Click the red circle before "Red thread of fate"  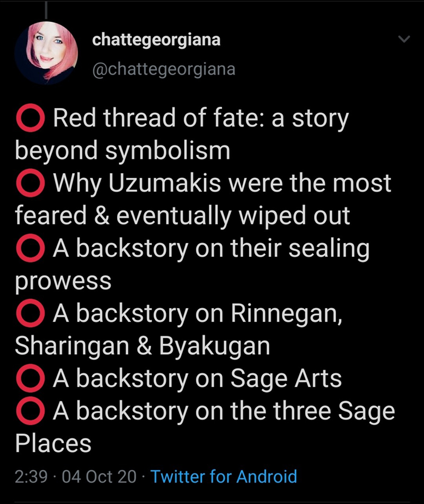(31, 119)
